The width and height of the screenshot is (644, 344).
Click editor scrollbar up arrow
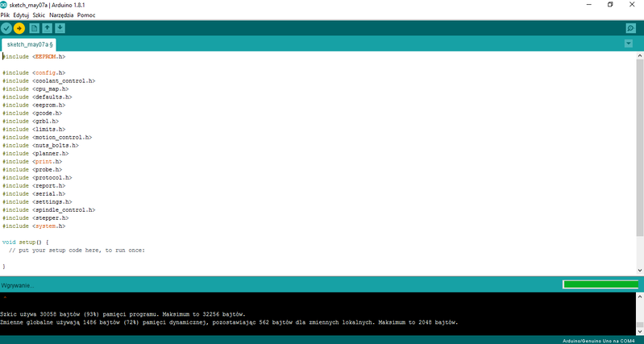pyautogui.click(x=640, y=56)
